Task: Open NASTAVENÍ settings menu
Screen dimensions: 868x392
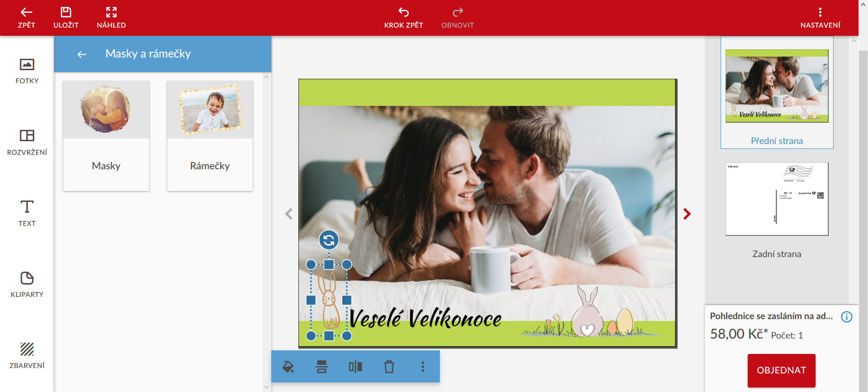Action: coord(820,18)
